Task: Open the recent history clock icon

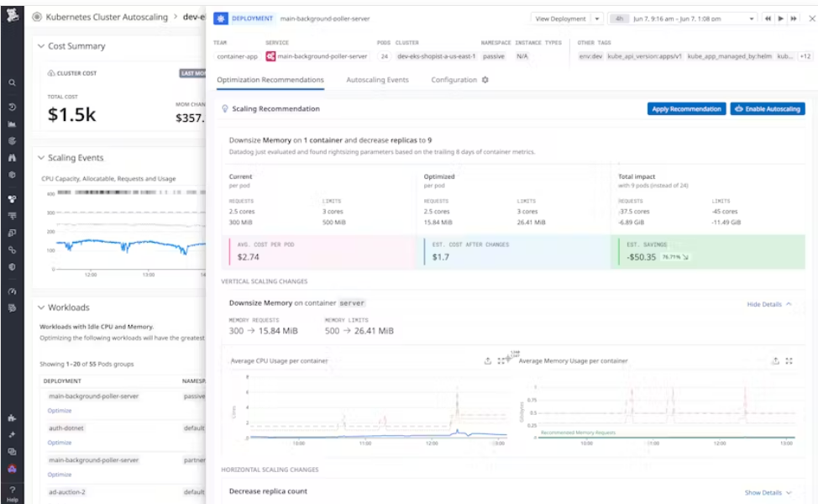Action: [x=12, y=107]
